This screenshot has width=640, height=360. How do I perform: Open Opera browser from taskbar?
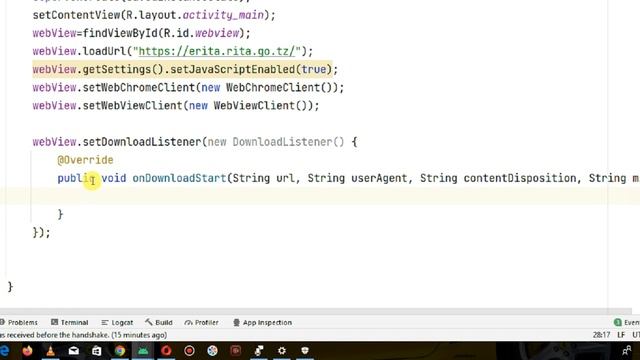[x=166, y=351]
